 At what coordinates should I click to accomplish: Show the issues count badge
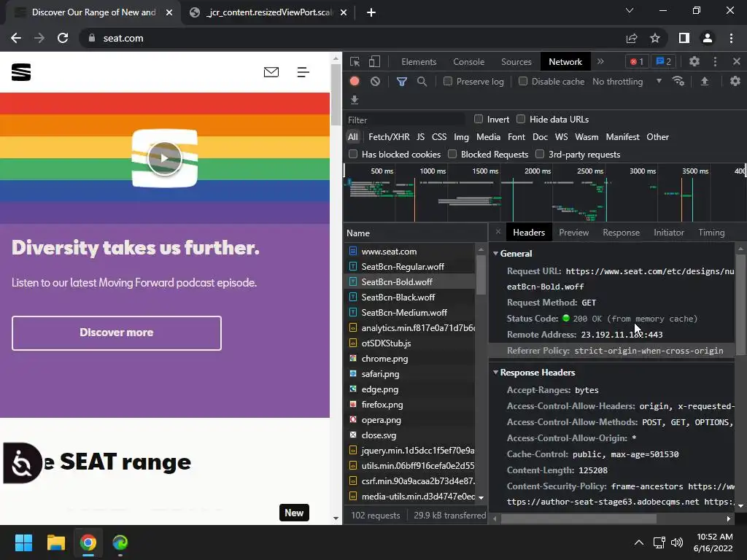point(664,61)
